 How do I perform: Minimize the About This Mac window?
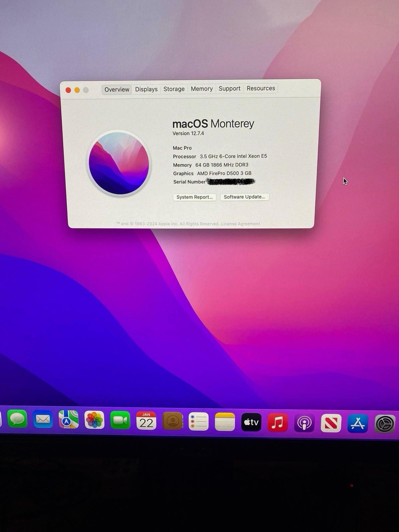coord(77,90)
